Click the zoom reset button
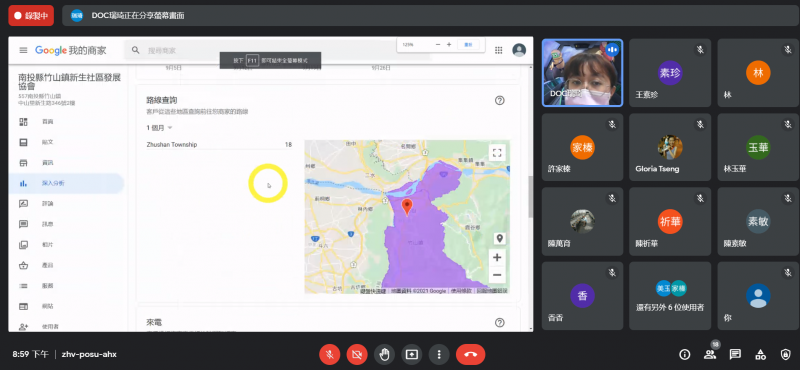Viewport: 800px width, 370px height. coord(468,45)
